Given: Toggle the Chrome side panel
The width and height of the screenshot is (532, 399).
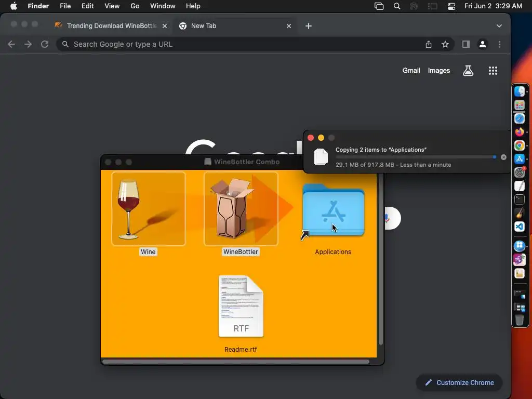Looking at the screenshot, I should point(466,45).
